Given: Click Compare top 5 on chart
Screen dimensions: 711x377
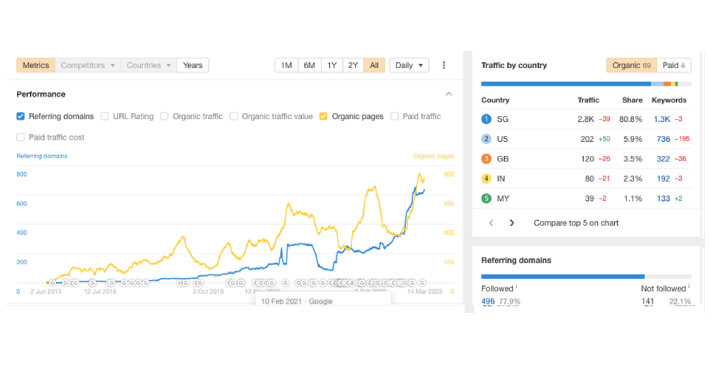Looking at the screenshot, I should click(576, 223).
